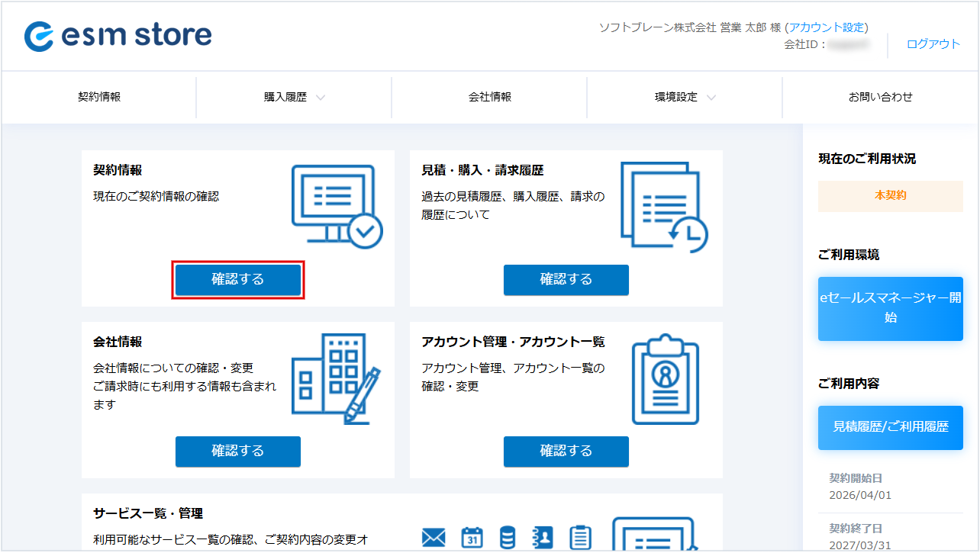The height and width of the screenshot is (553, 980).
Task: Click the database service icon
Action: coord(507,538)
